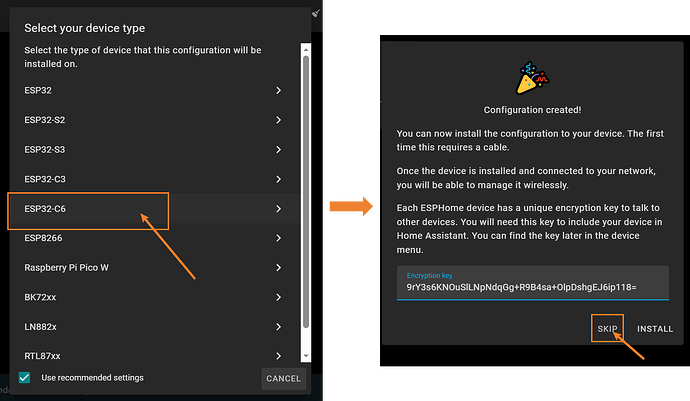Click chevron next to ESP32
The width and height of the screenshot is (690, 401).
point(278,90)
